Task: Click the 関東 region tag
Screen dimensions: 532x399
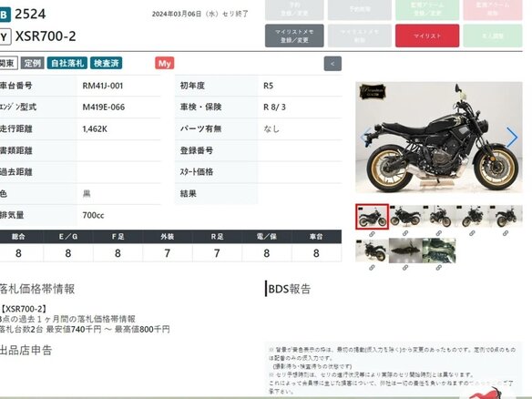Action: pyautogui.click(x=8, y=63)
